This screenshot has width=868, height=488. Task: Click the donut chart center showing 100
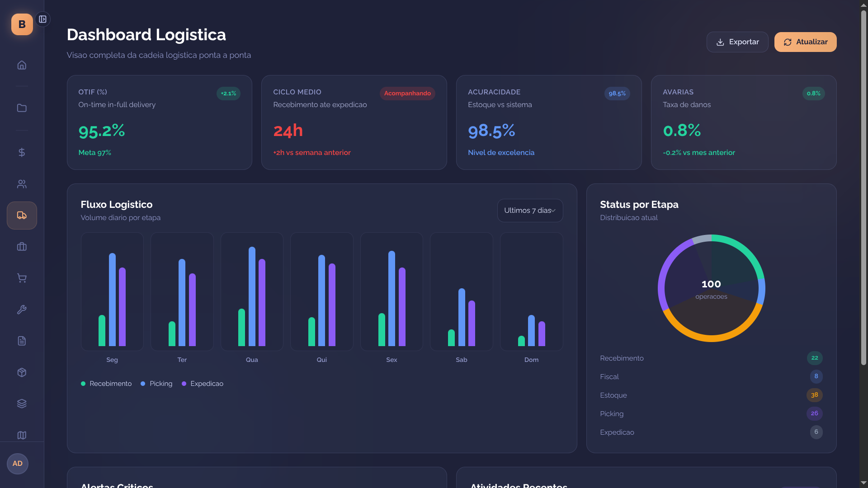tap(711, 289)
